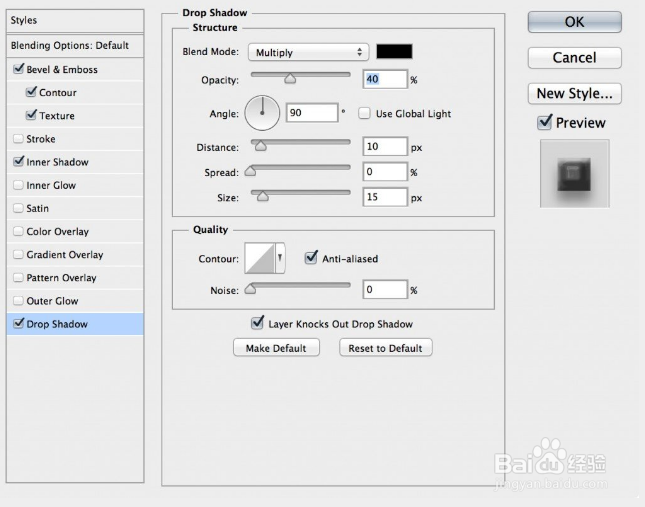645x507 pixels.
Task: Open the Outer Glow settings
Action: pyautogui.click(x=52, y=301)
